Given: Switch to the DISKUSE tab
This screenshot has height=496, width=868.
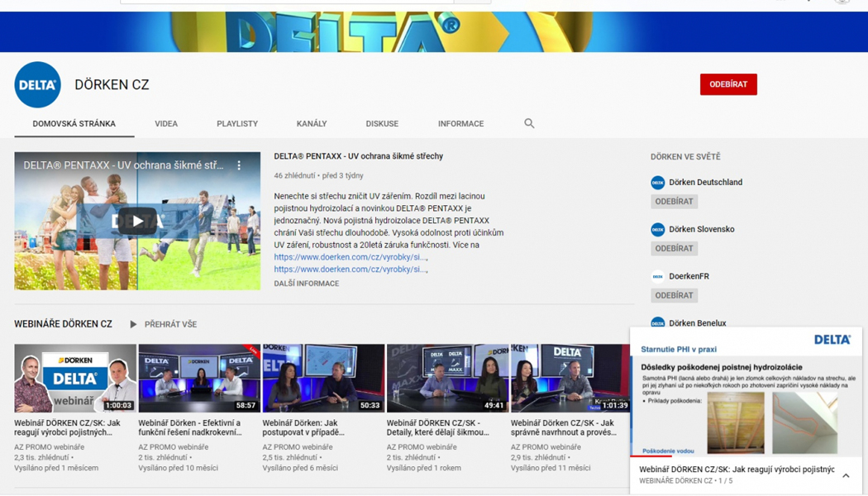Looking at the screenshot, I should [x=382, y=123].
